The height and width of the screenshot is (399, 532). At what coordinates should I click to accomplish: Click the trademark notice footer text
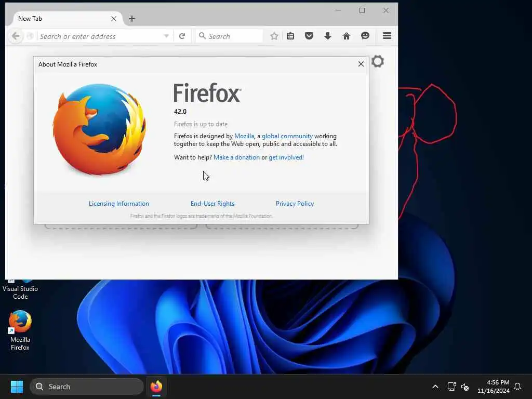(x=201, y=216)
